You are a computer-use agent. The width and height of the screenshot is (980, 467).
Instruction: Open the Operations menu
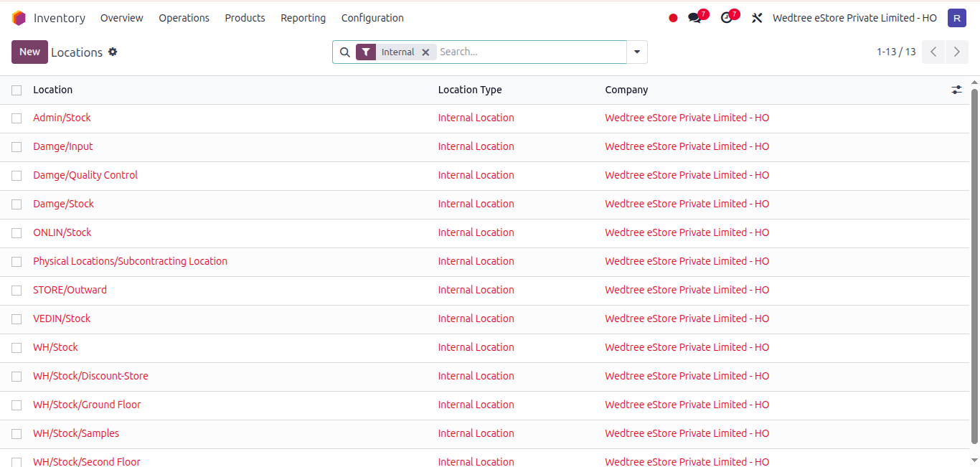click(x=184, y=18)
